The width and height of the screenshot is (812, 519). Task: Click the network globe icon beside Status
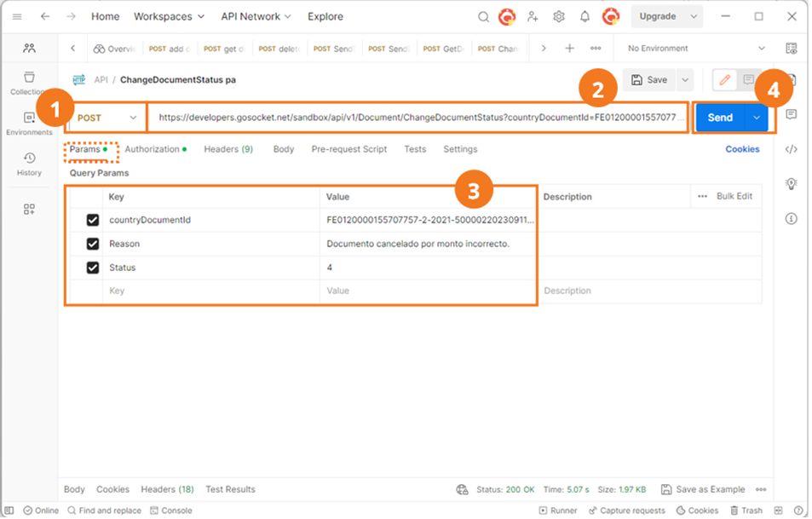(462, 490)
